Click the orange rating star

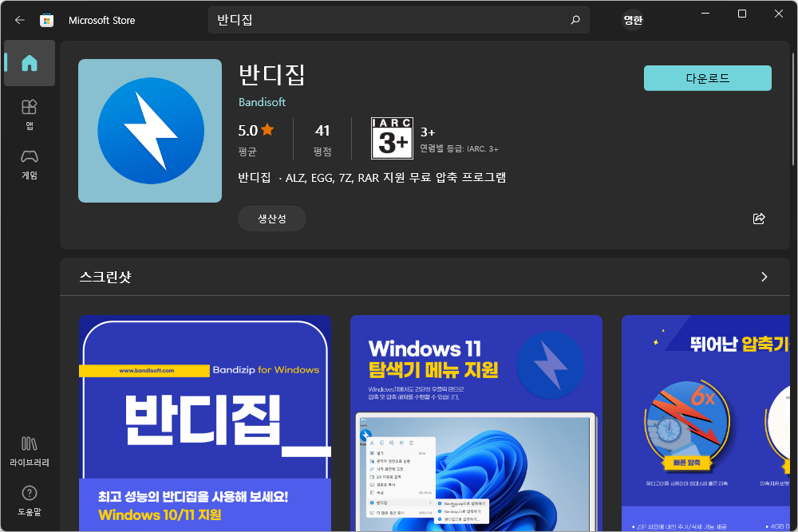tap(267, 130)
